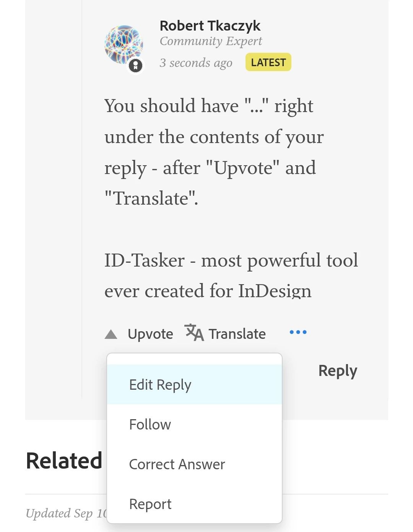Click Robert Tkaczyk's avatar image
Screen dimensions: 413x532
tap(124, 45)
